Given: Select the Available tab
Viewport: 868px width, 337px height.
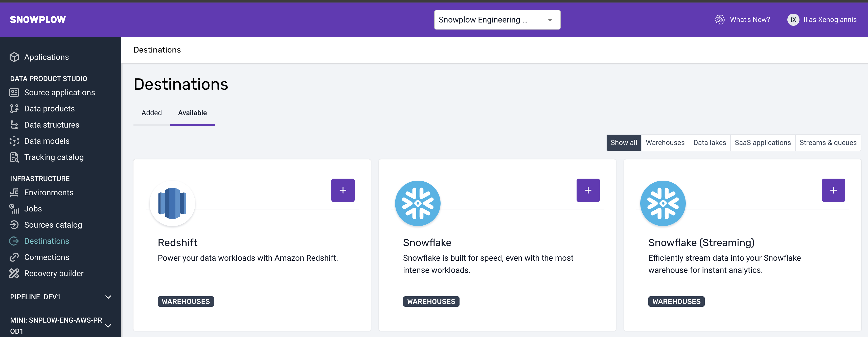Looking at the screenshot, I should (192, 113).
